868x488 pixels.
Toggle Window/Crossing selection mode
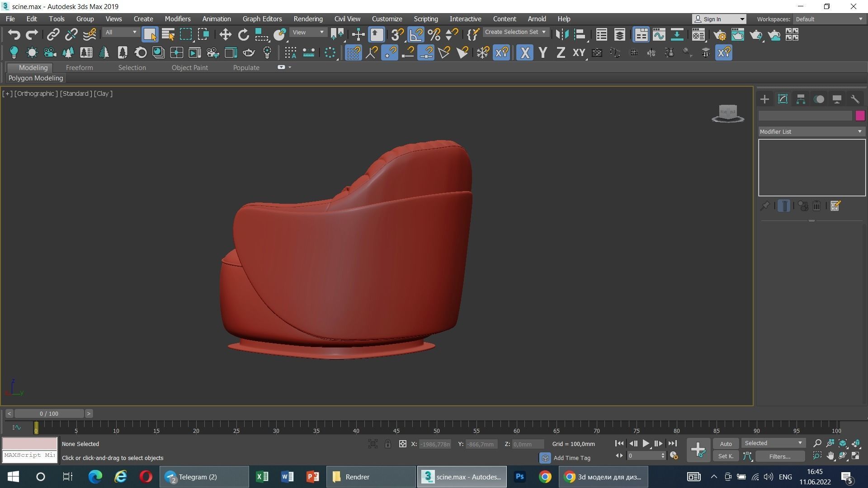(203, 34)
